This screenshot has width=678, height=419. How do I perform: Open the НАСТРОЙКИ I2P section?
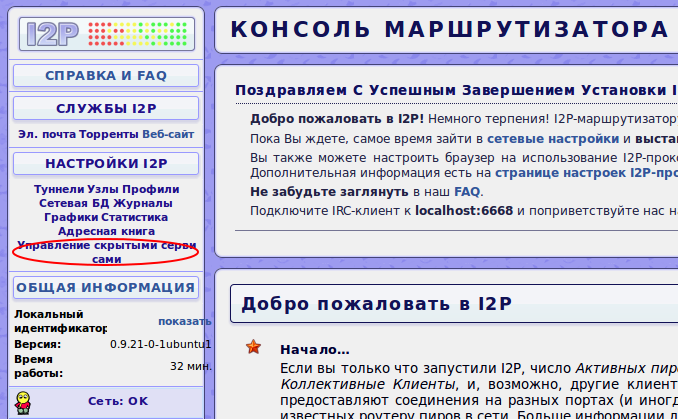pyautogui.click(x=106, y=164)
